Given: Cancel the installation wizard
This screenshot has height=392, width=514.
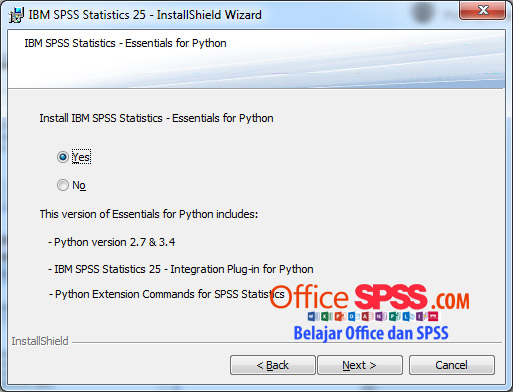Looking at the screenshot, I should point(452,365).
